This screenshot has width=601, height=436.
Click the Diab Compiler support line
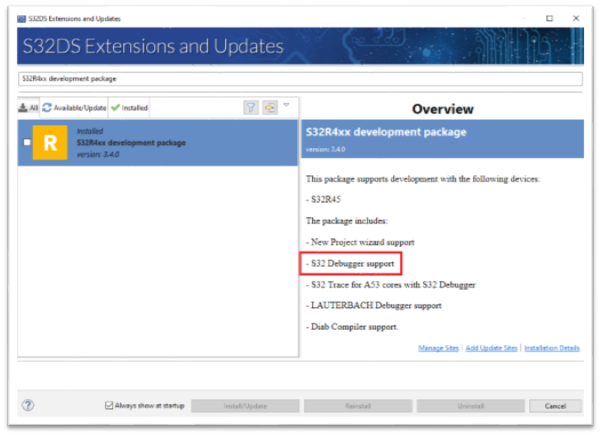point(352,327)
